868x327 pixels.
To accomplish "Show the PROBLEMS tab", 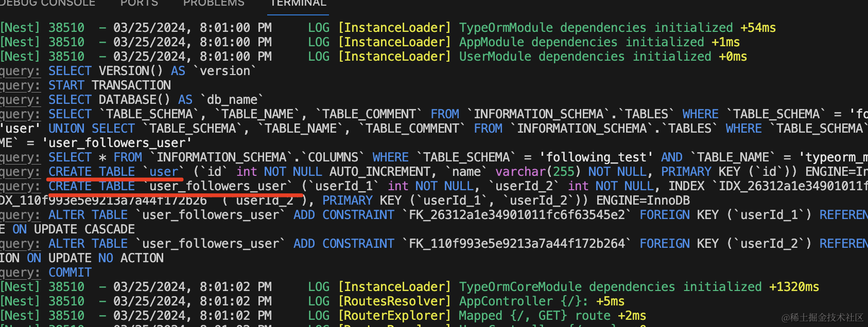I will pyautogui.click(x=214, y=3).
